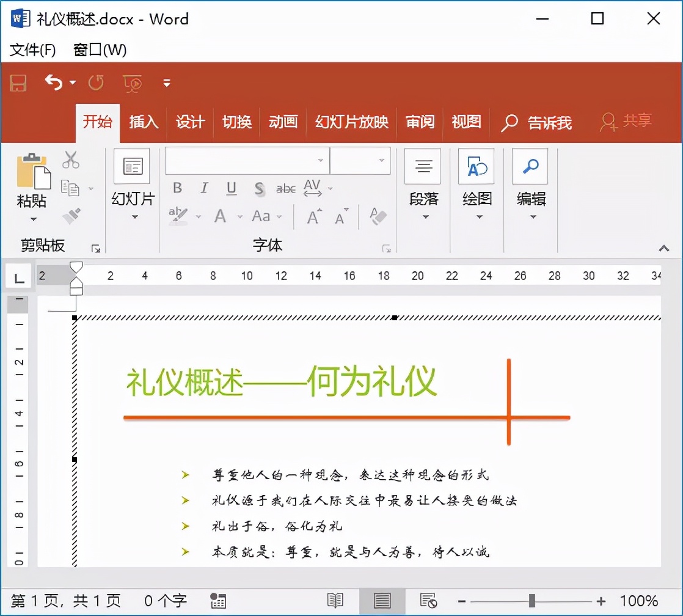This screenshot has width=683, height=616.
Task: Start slideshow from the Quick Access Toolbar icon
Action: click(133, 83)
